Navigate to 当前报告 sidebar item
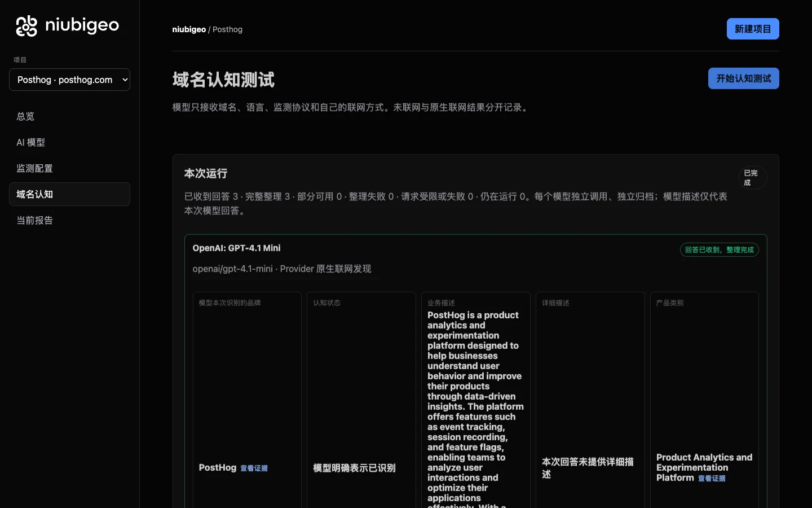This screenshot has width=812, height=508. click(x=69, y=220)
